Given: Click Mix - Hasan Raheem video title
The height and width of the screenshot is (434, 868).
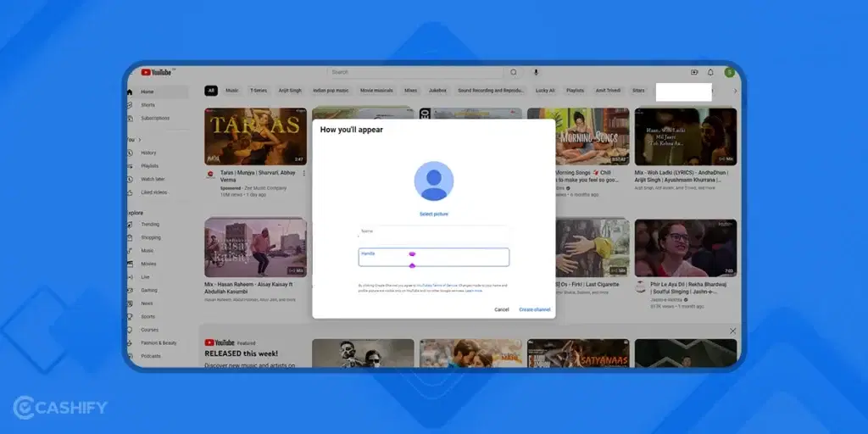Looking at the screenshot, I should 248,288.
